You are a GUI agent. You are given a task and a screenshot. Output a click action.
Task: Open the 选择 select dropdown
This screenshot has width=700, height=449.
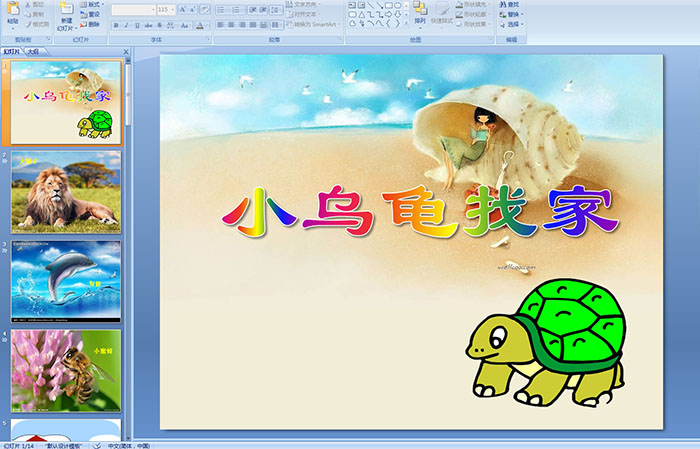pyautogui.click(x=511, y=24)
